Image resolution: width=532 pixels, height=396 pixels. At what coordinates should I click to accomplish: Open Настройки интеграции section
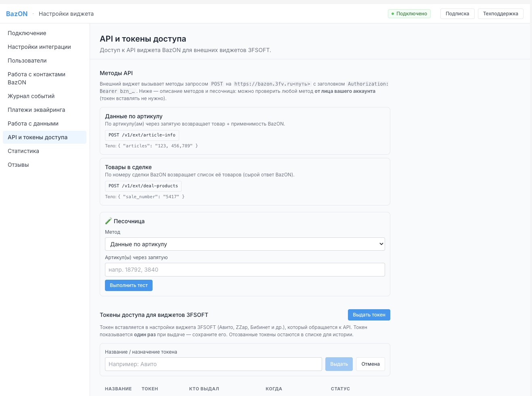44,47
